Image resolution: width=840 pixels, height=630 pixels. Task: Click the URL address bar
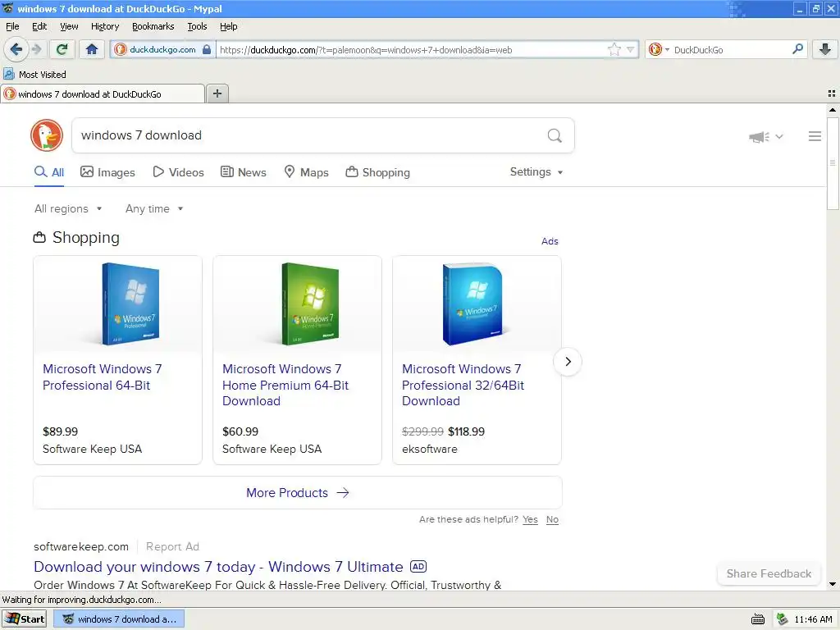pyautogui.click(x=413, y=50)
